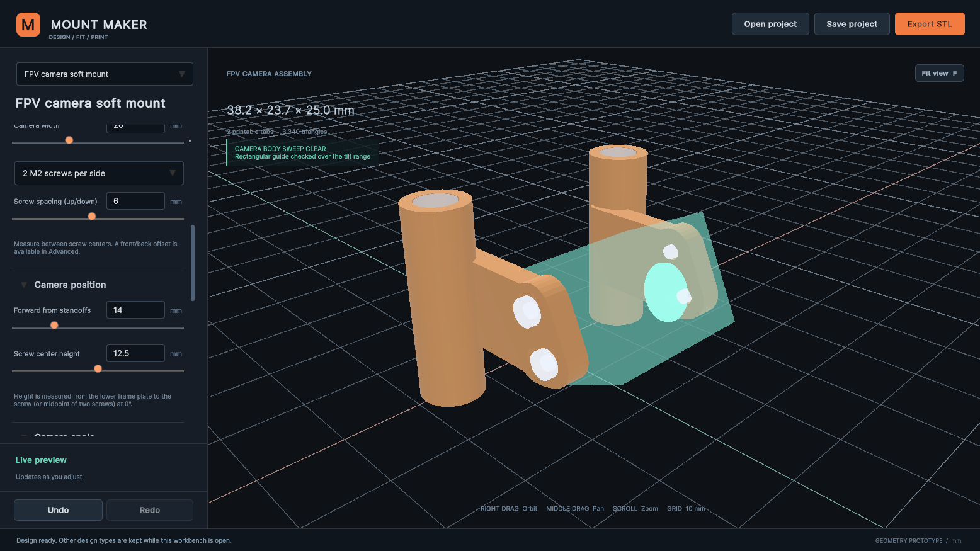Click the MIDDLE DRAG Pan hint
980x551 pixels.
click(575, 508)
